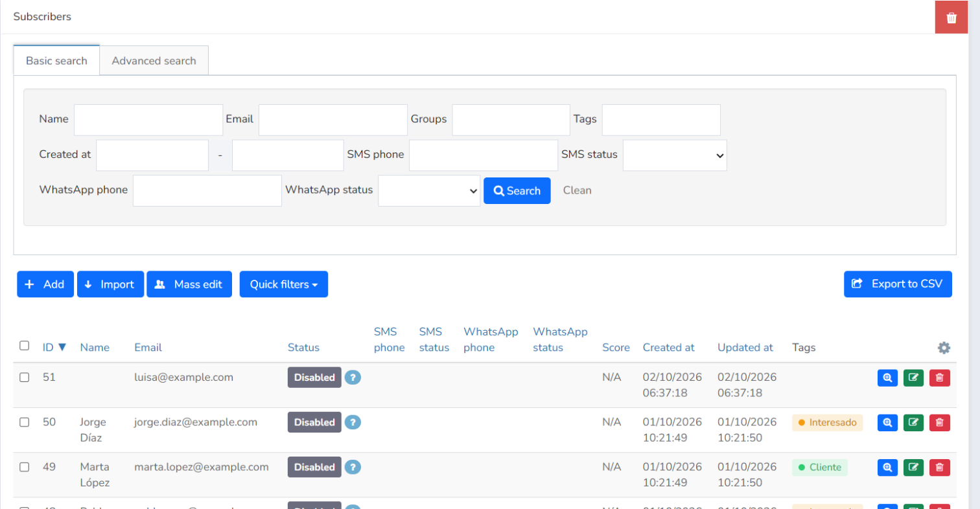Click the Add subscriber button
Screen dimensions: 980x509
(x=45, y=284)
